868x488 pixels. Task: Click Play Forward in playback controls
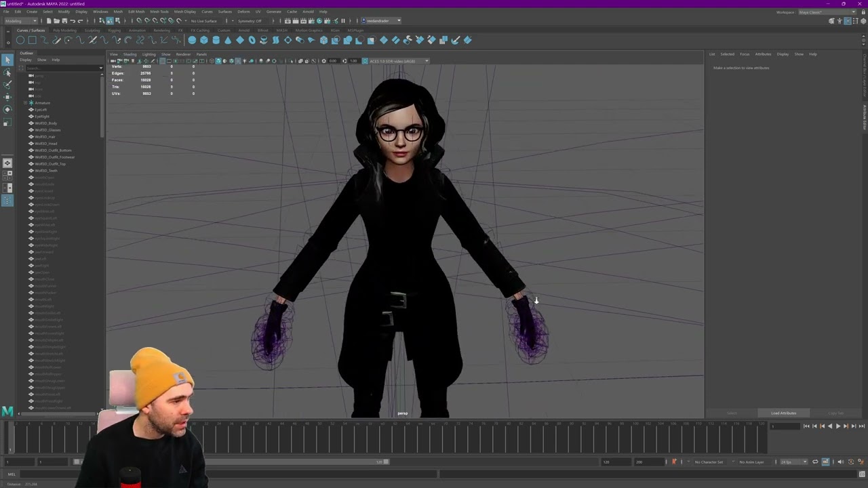837,426
